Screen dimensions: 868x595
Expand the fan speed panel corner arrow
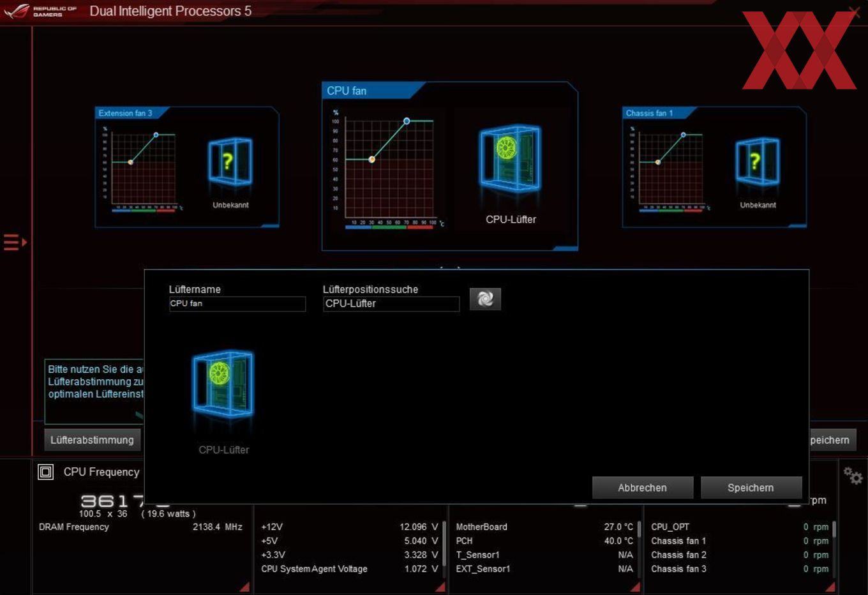(830, 587)
